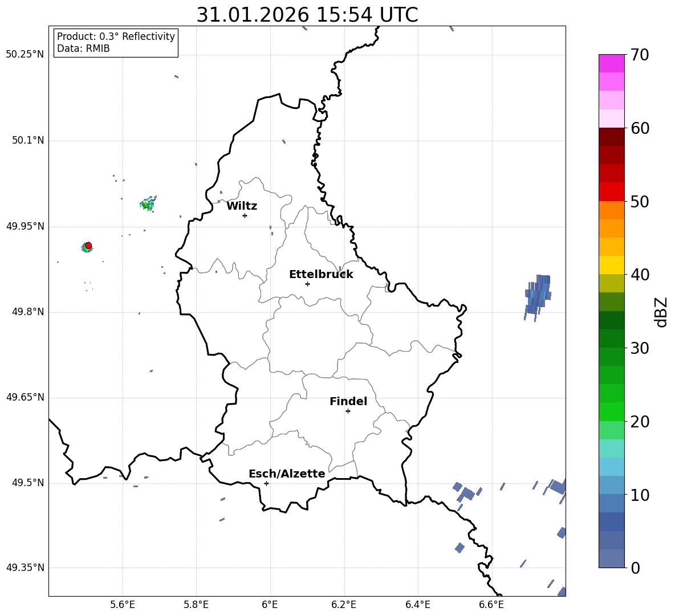This screenshot has height=616, width=675.
Task: Click the 6.6°E longitude label
Action: tap(491, 605)
